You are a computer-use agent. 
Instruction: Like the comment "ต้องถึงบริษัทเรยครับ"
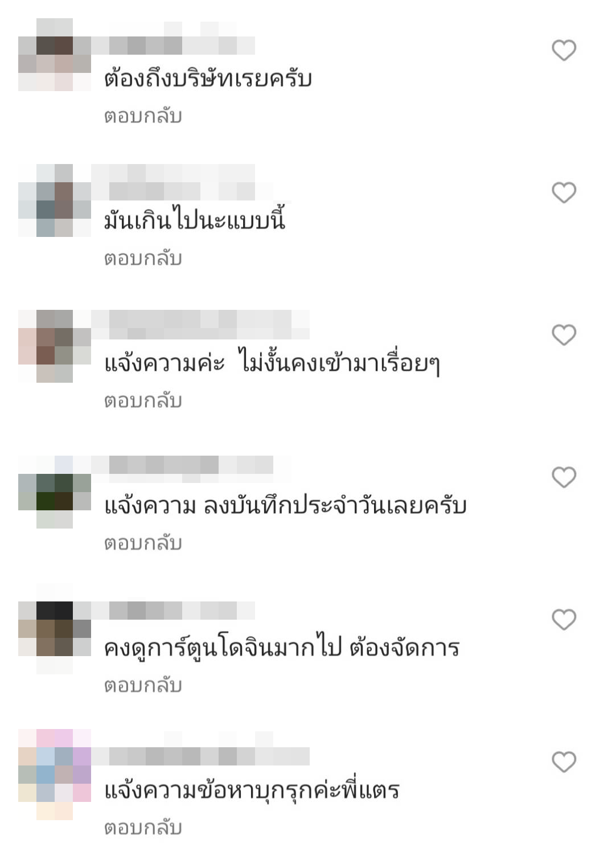(564, 50)
